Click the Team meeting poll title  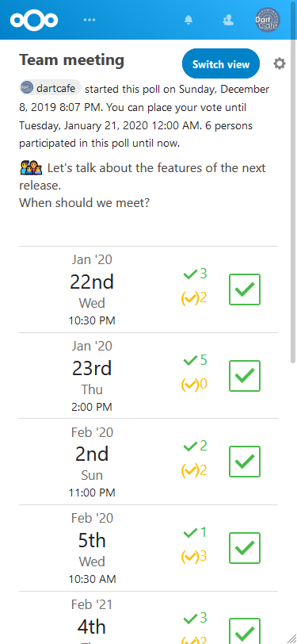point(72,60)
